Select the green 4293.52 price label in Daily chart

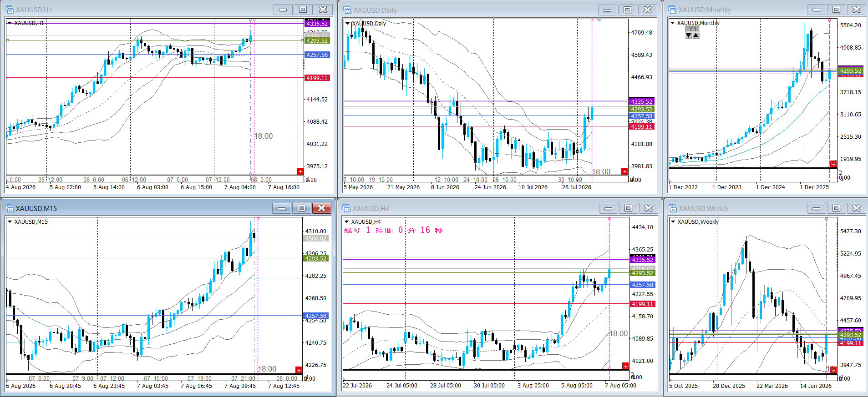(641, 110)
